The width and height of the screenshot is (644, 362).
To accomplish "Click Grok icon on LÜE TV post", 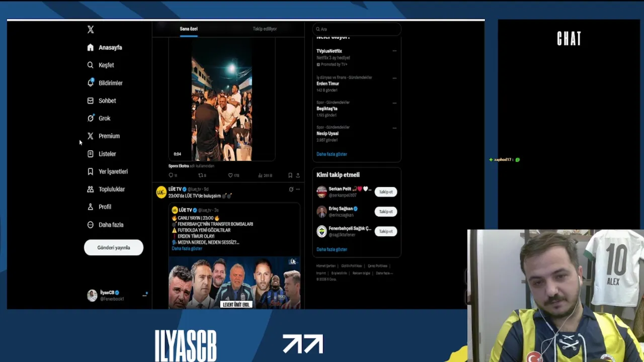I will (291, 190).
